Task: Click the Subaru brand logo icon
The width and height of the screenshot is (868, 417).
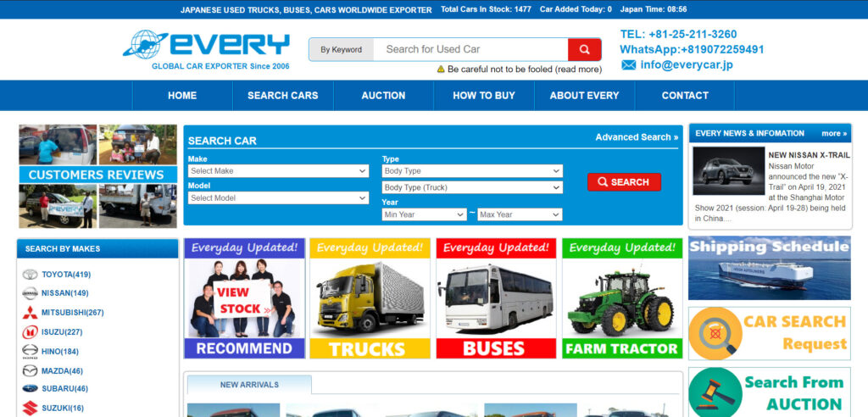Action: point(30,389)
